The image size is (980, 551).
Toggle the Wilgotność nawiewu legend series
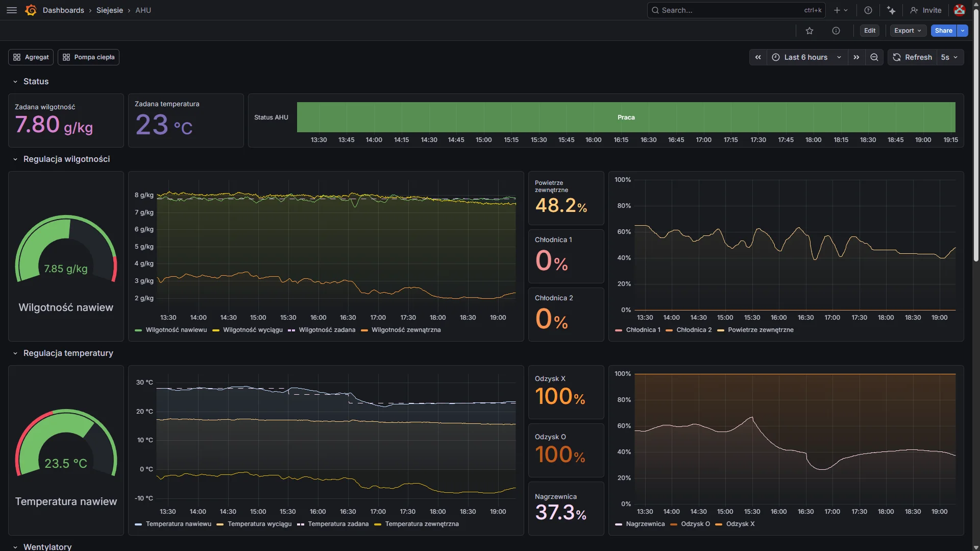click(176, 330)
